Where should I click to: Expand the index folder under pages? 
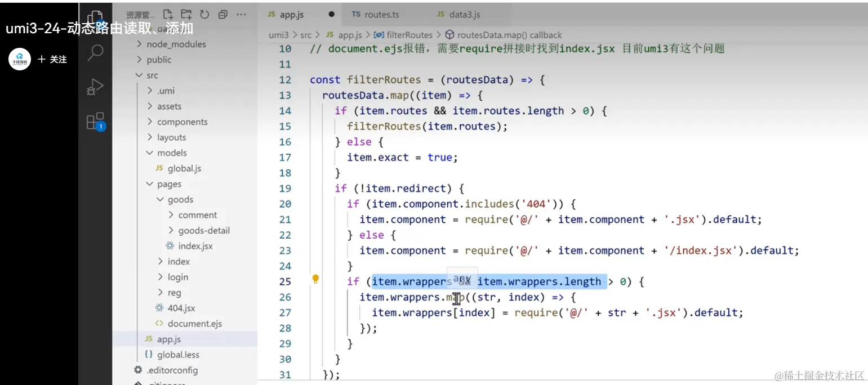[x=179, y=261]
